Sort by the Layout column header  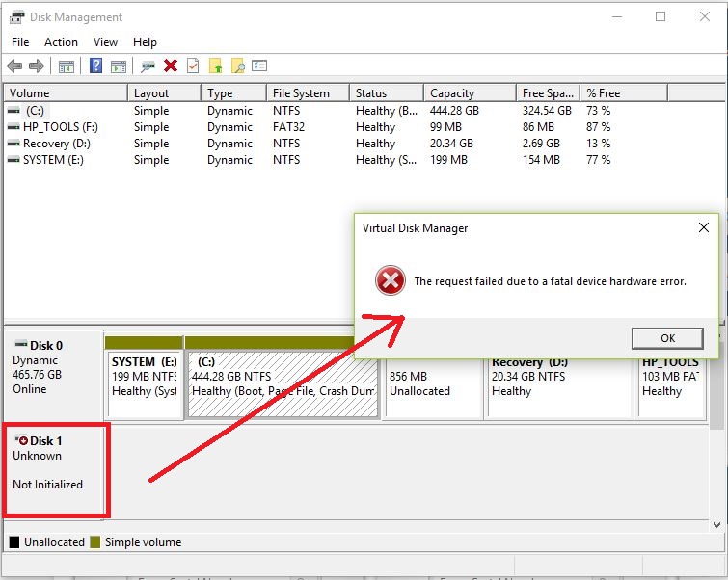[164, 92]
